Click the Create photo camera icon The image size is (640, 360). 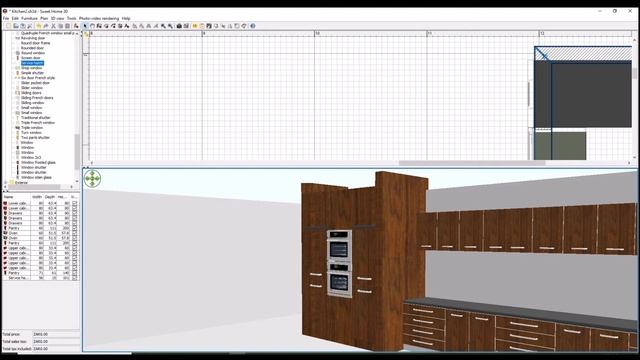pos(179,26)
